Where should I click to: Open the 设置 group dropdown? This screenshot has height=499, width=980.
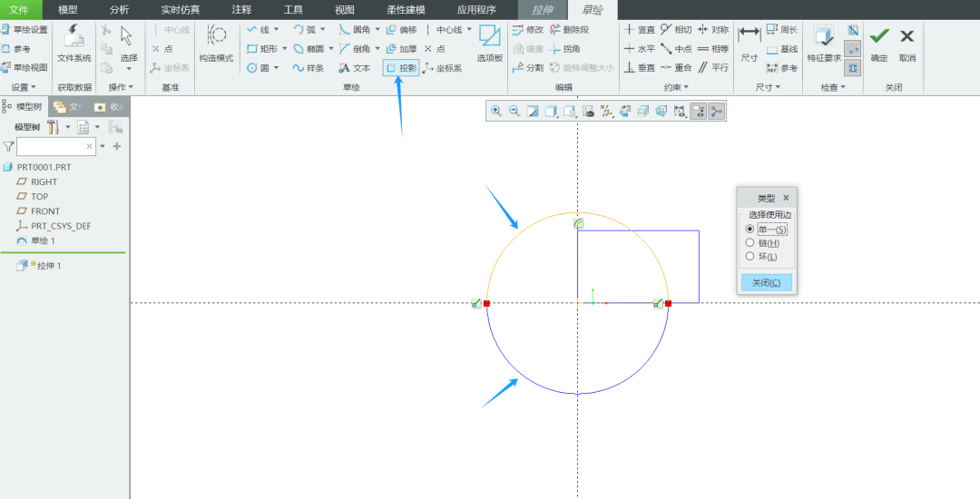pos(34,87)
